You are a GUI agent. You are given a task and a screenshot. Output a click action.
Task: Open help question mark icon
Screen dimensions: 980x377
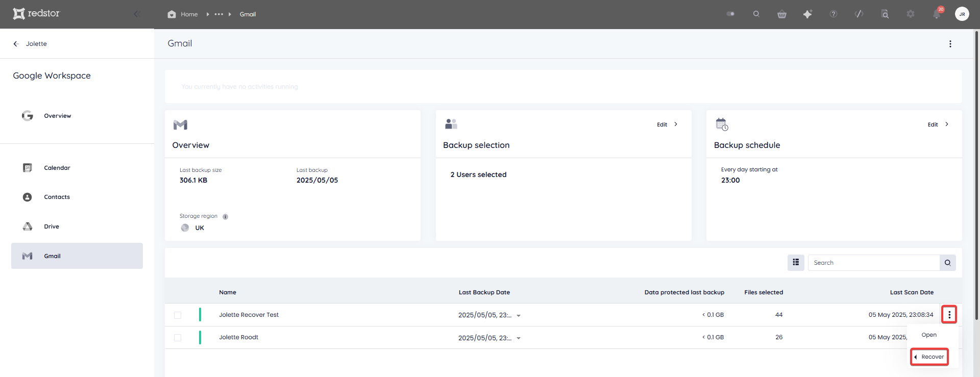[x=834, y=14]
